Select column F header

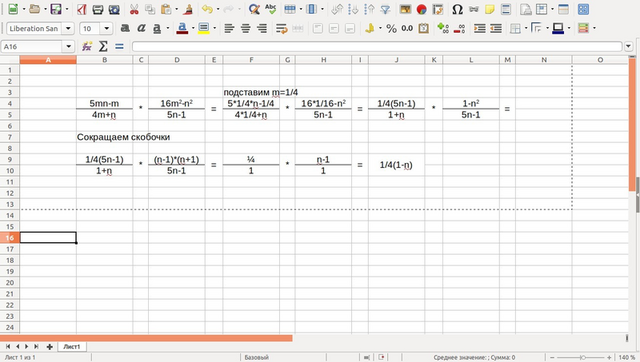(251, 60)
